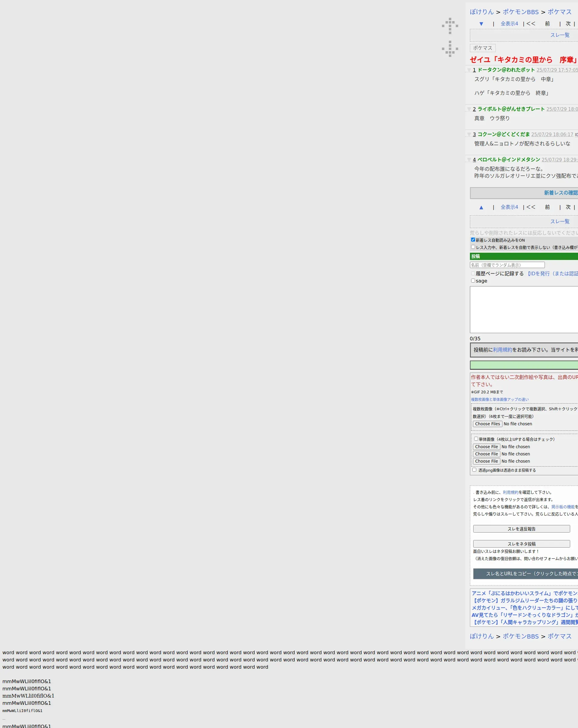Viewport: 578px width, 728px height.
Task: Expand the gray triangle beside post 1
Action: [x=469, y=70]
